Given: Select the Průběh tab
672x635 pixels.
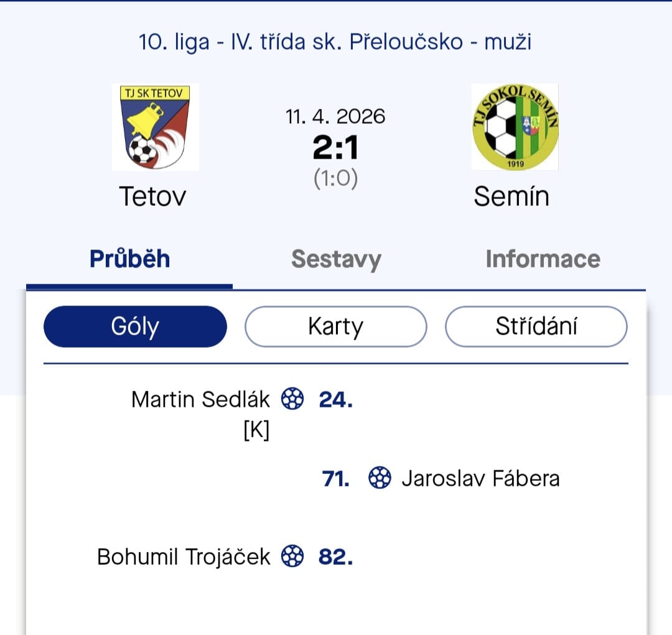Looking at the screenshot, I should point(129,259).
